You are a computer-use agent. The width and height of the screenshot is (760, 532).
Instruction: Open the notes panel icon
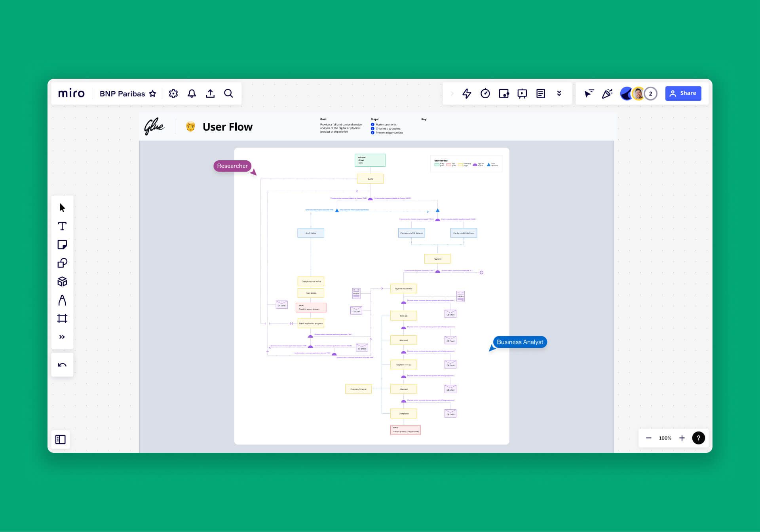541,93
